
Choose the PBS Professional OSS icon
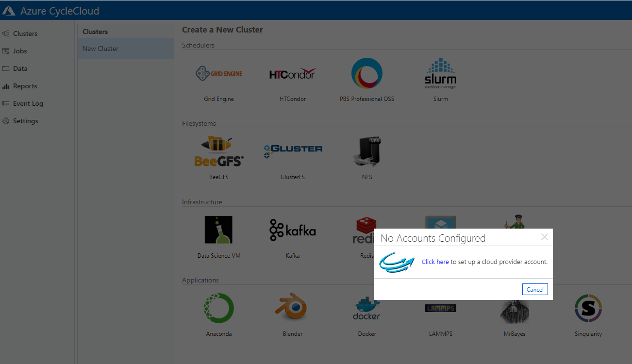[x=367, y=74]
